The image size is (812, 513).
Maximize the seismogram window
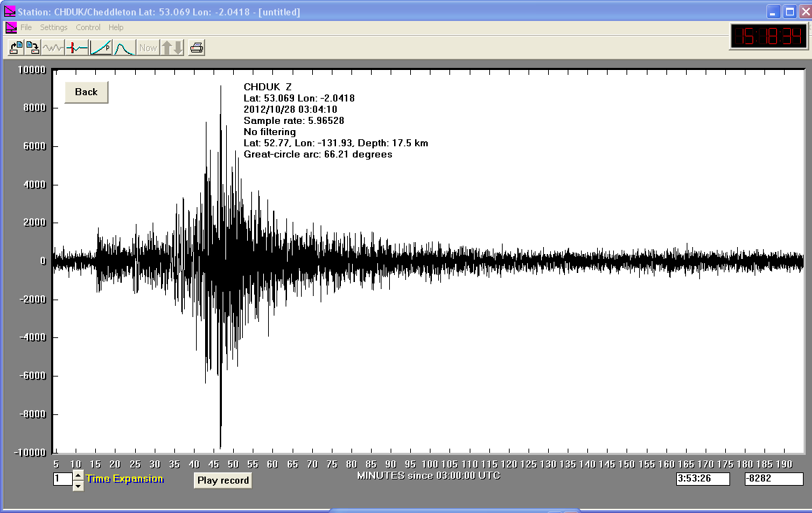coord(790,11)
